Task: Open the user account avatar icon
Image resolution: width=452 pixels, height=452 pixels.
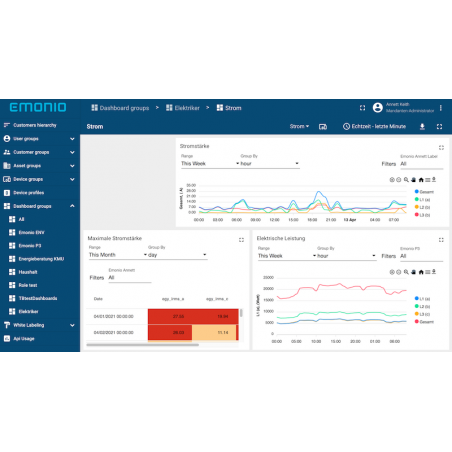Action: point(378,108)
